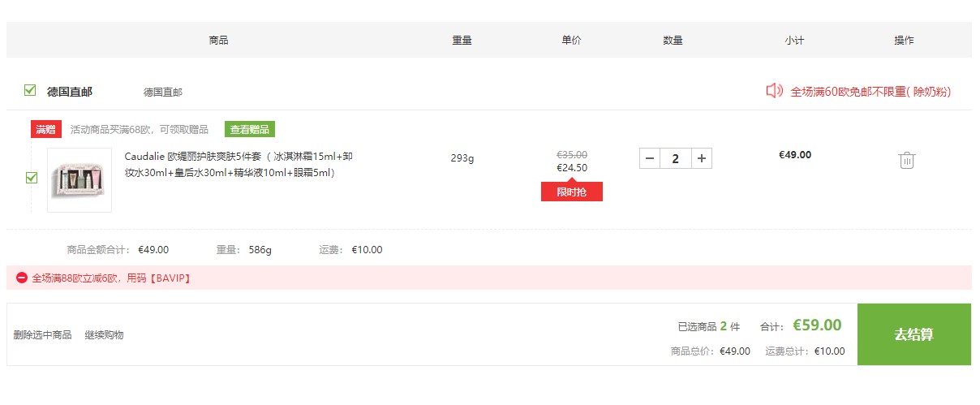Click the free shipping notice text
This screenshot has width=980, height=405.
(870, 92)
